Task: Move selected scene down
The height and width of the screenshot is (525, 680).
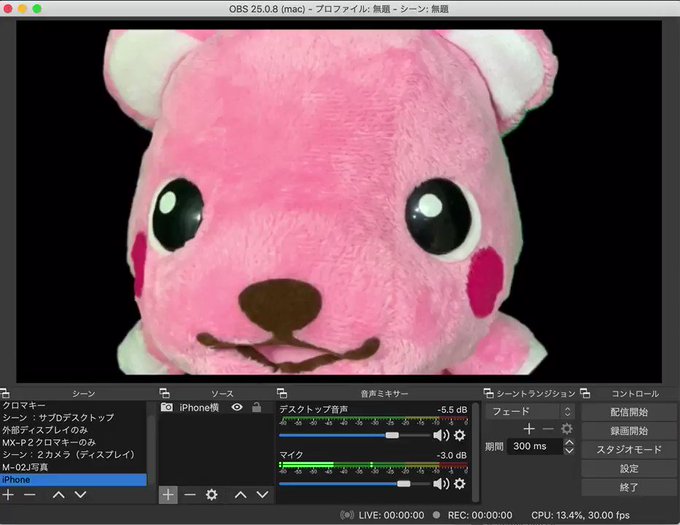Action: (x=80, y=495)
